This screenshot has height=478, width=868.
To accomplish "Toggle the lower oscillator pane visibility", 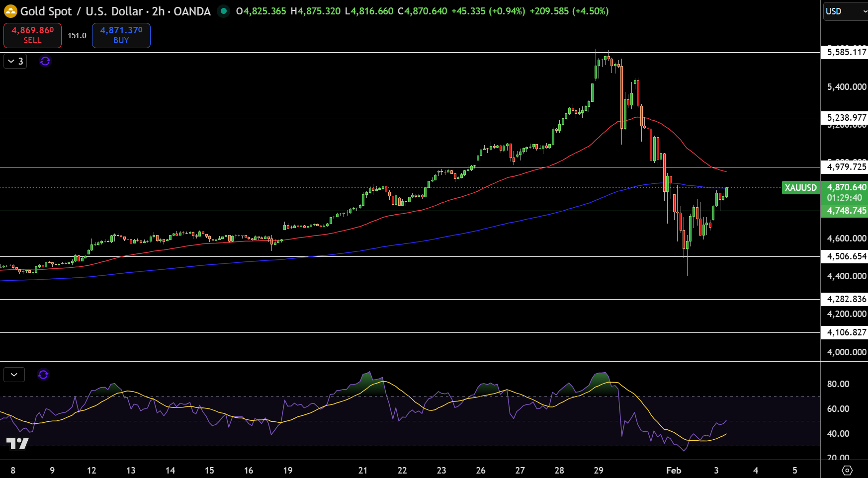I will (x=14, y=375).
